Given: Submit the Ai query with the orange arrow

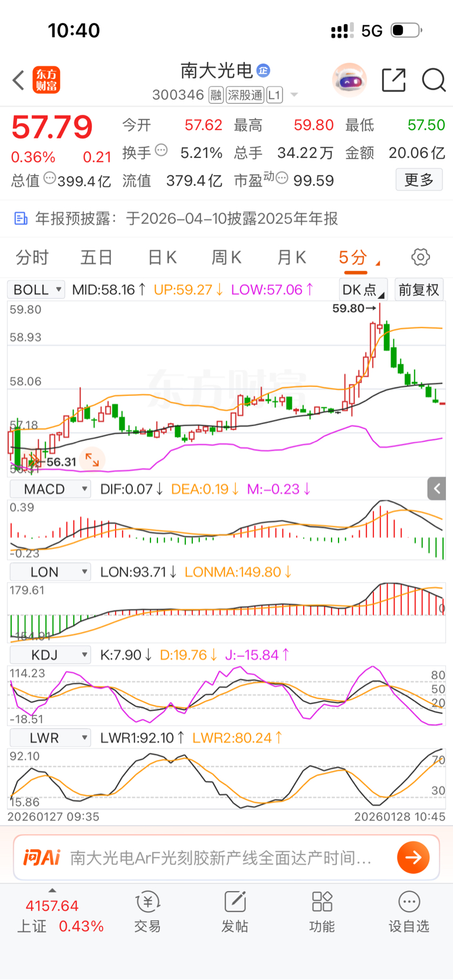Looking at the screenshot, I should tap(413, 857).
